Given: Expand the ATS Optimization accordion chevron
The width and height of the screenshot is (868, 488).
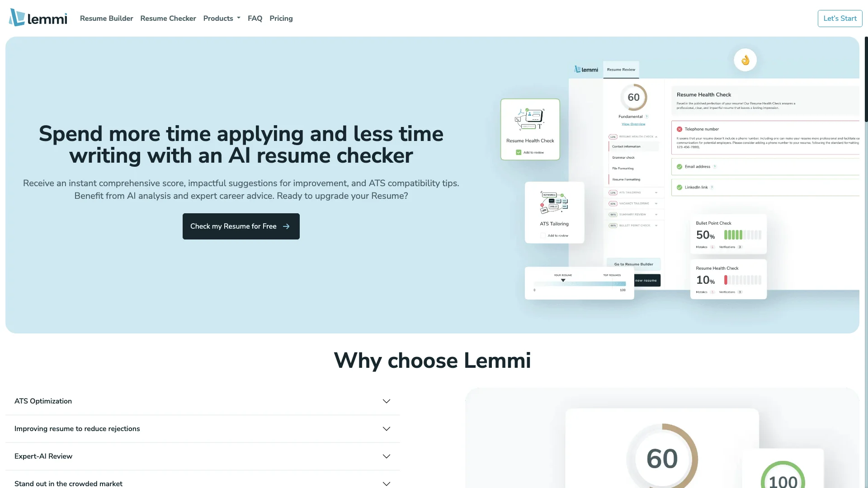Looking at the screenshot, I should coord(387,401).
